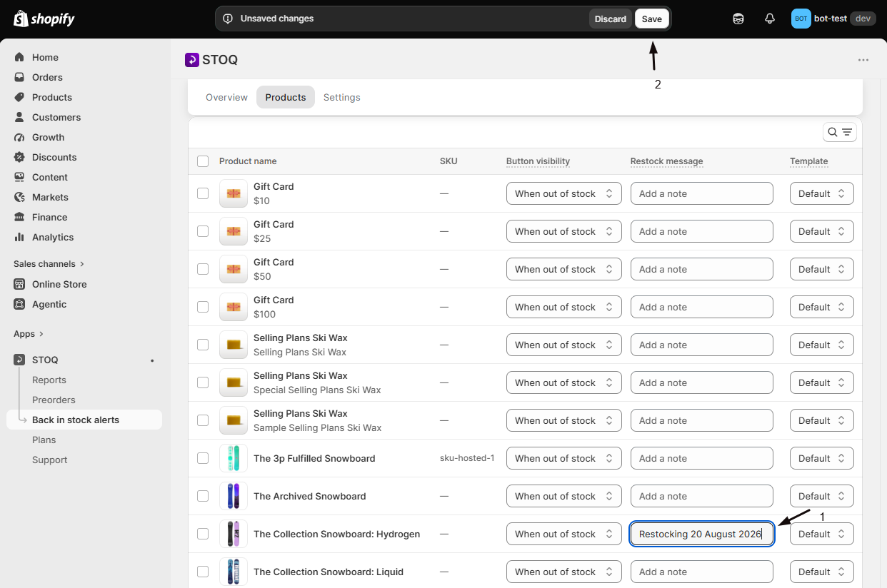Open the bot-test account menu
Image resolution: width=887 pixels, height=588 pixels.
[833, 19]
